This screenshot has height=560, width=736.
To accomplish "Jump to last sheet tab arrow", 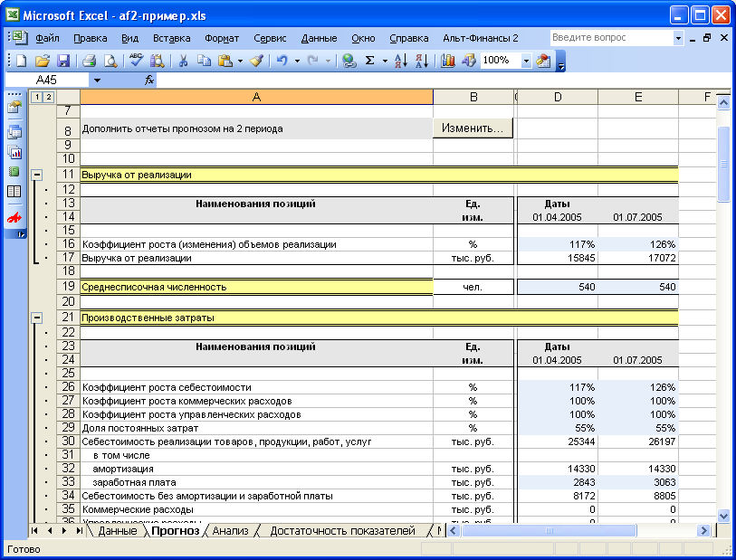I will point(79,531).
